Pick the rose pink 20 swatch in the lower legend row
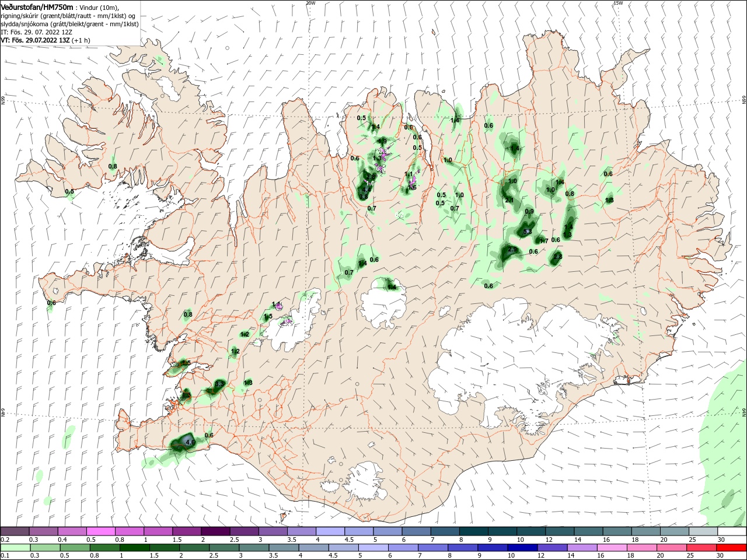 671,548
